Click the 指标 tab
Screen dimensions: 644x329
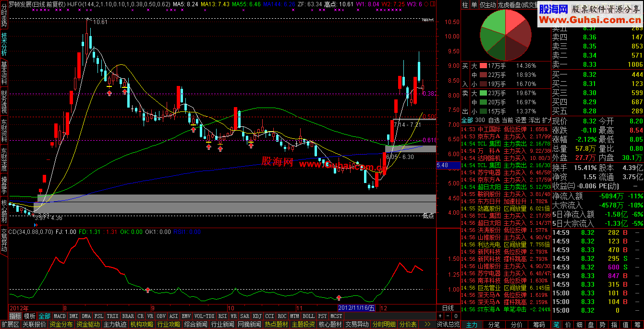15,317
